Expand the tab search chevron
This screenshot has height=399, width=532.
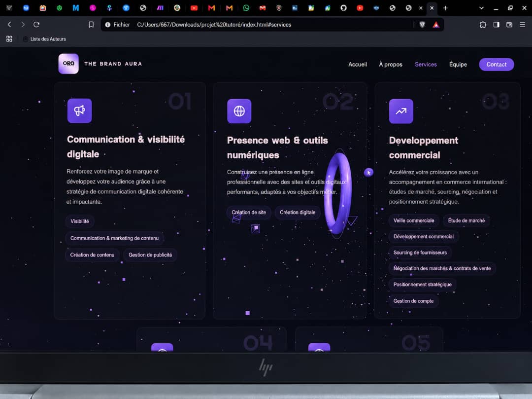pos(481,8)
